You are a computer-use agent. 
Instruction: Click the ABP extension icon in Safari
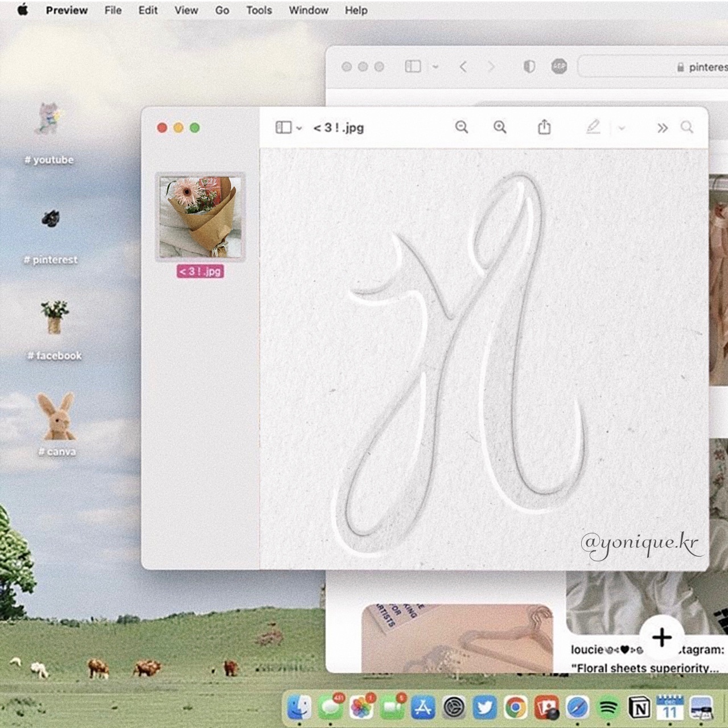point(559,67)
